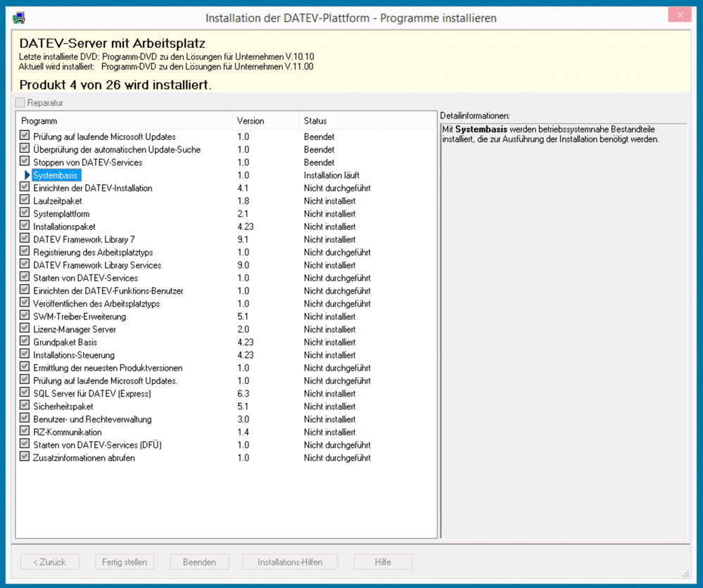Close the installation window

[x=679, y=15]
